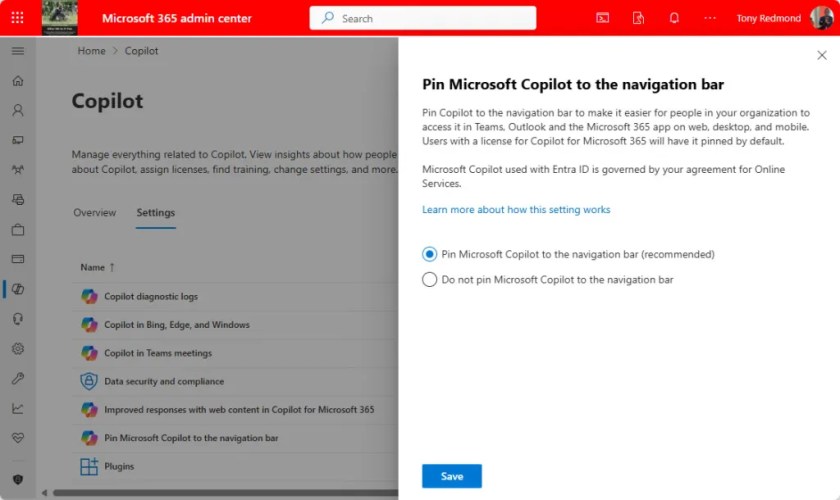The width and height of the screenshot is (840, 500).
Task: Open Reports chart icon in sidebar
Action: point(18,408)
